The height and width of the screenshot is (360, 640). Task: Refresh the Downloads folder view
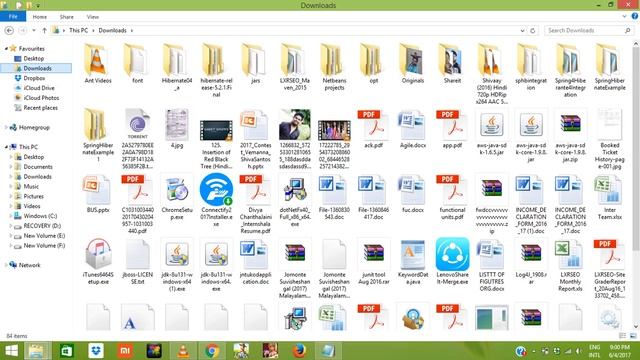533,31
